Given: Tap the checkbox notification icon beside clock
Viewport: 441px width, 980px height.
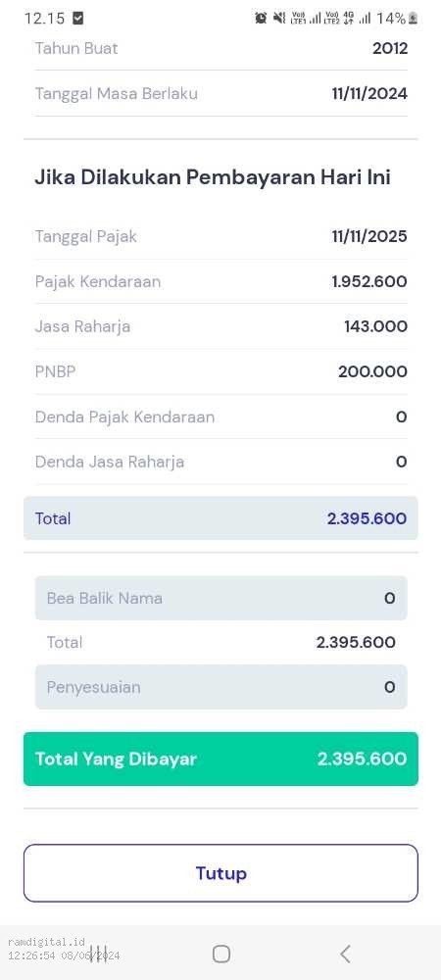Looking at the screenshot, I should (78, 18).
